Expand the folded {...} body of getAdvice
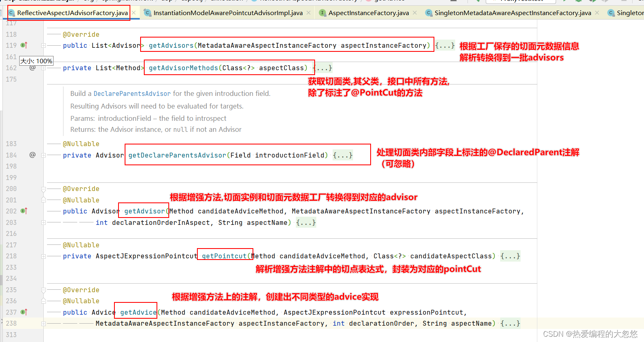644x342 pixels. 510,324
